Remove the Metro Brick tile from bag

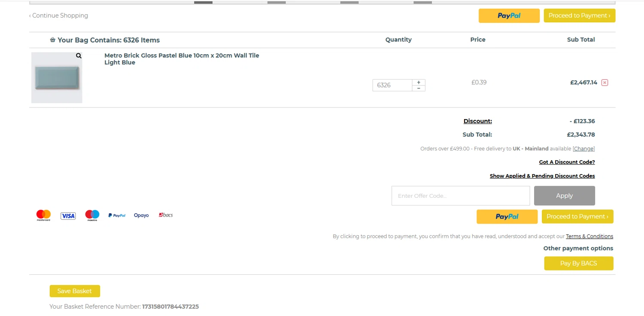[x=605, y=83]
